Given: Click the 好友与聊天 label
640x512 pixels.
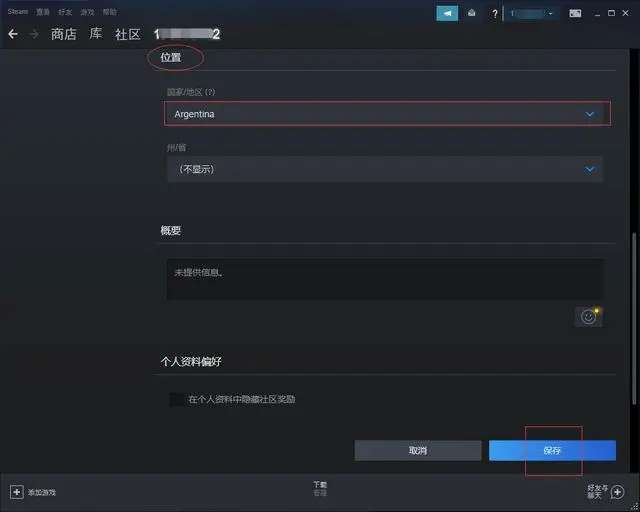Looking at the screenshot, I should pyautogui.click(x=598, y=492).
